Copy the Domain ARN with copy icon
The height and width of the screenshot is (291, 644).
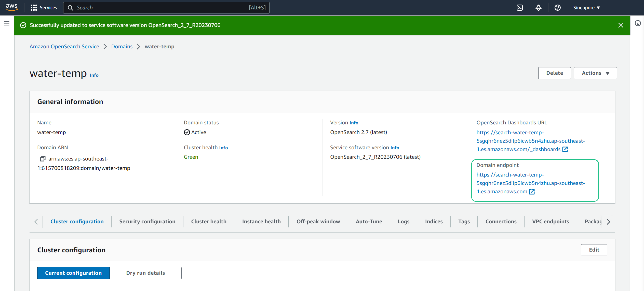(43, 159)
